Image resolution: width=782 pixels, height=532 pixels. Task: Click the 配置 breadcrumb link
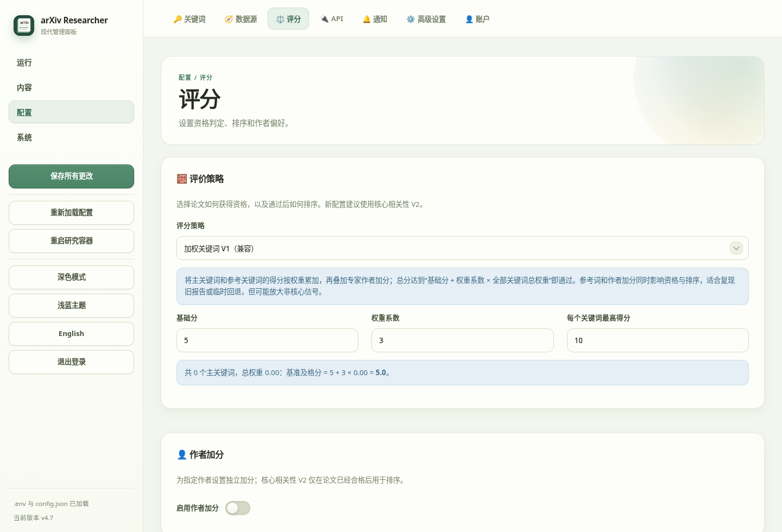(185, 78)
